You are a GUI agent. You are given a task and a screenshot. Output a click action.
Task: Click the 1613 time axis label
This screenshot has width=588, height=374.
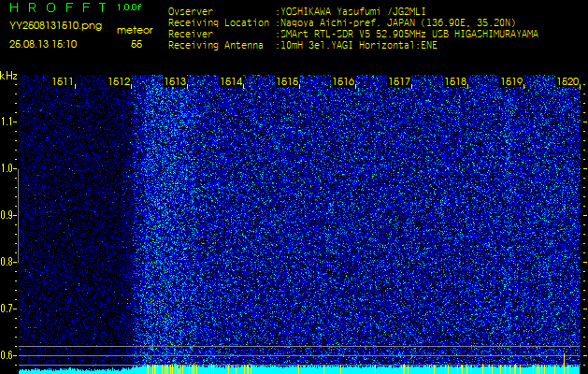(175, 81)
